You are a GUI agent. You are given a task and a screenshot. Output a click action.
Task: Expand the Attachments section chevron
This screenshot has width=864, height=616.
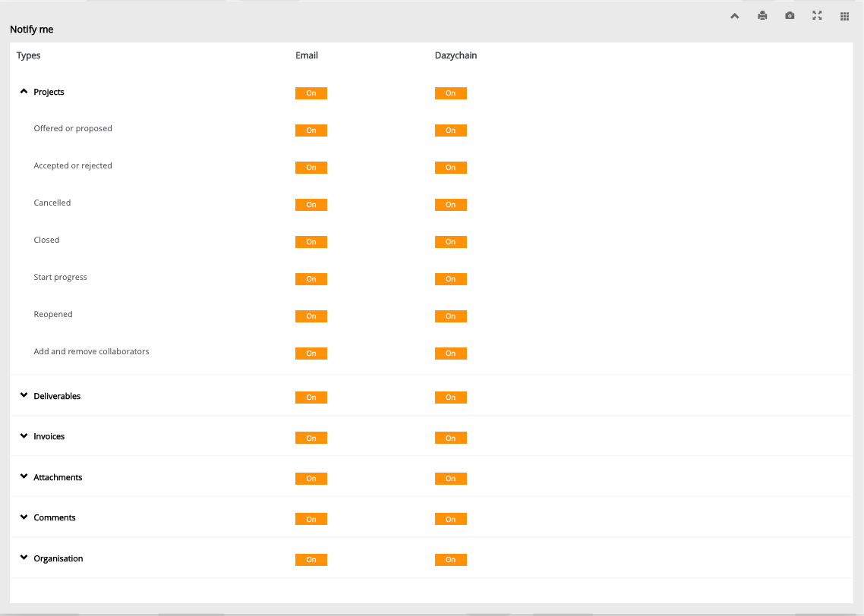point(24,477)
